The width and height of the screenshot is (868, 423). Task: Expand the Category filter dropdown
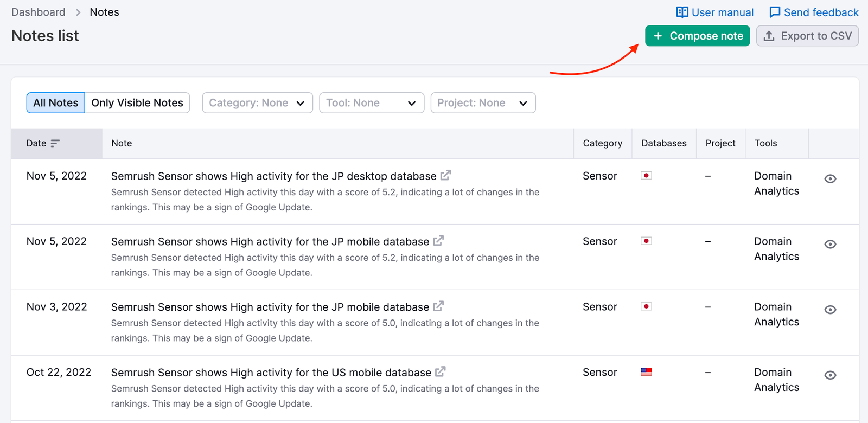[x=257, y=103]
